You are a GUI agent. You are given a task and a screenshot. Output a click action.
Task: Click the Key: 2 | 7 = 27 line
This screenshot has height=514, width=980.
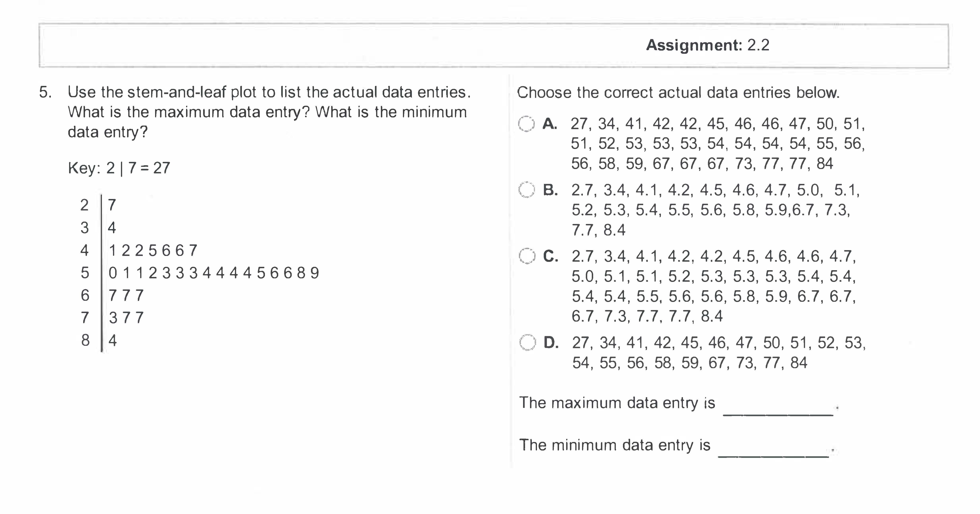pos(119,168)
